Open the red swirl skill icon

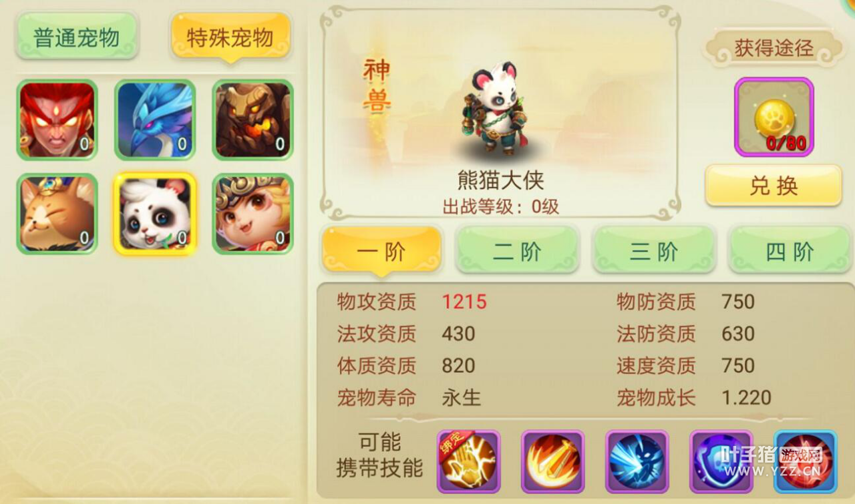(806, 461)
